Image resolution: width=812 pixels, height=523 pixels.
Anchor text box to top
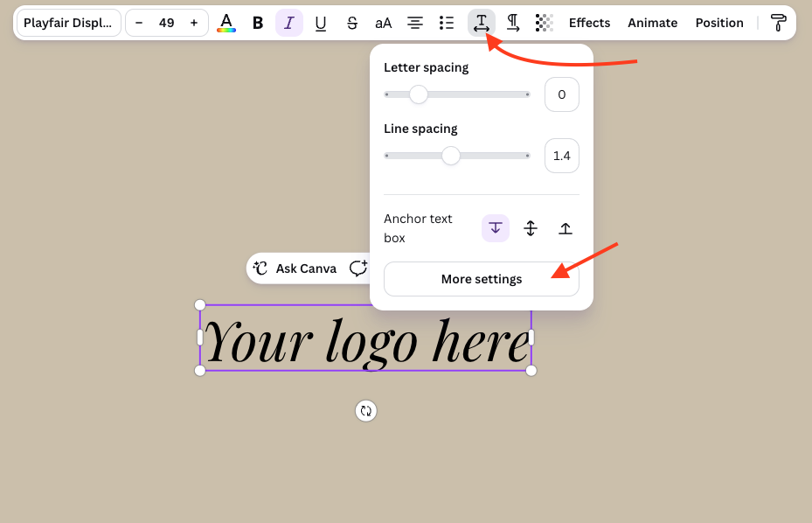496,228
